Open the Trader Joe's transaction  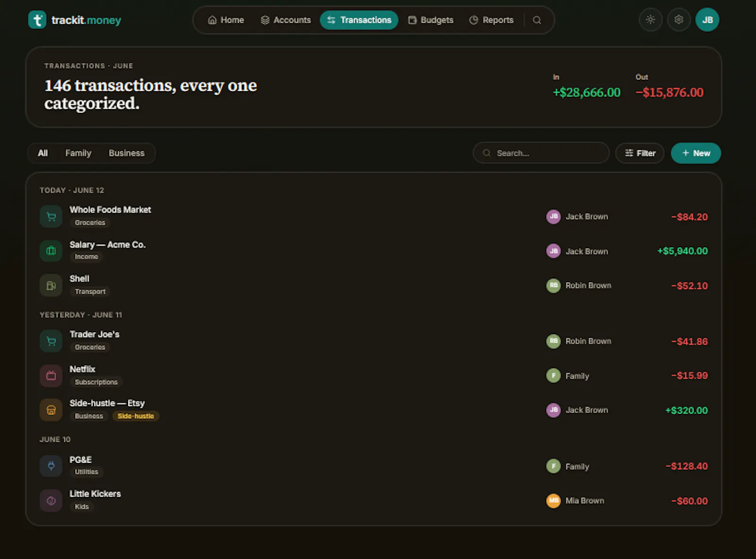(x=373, y=341)
